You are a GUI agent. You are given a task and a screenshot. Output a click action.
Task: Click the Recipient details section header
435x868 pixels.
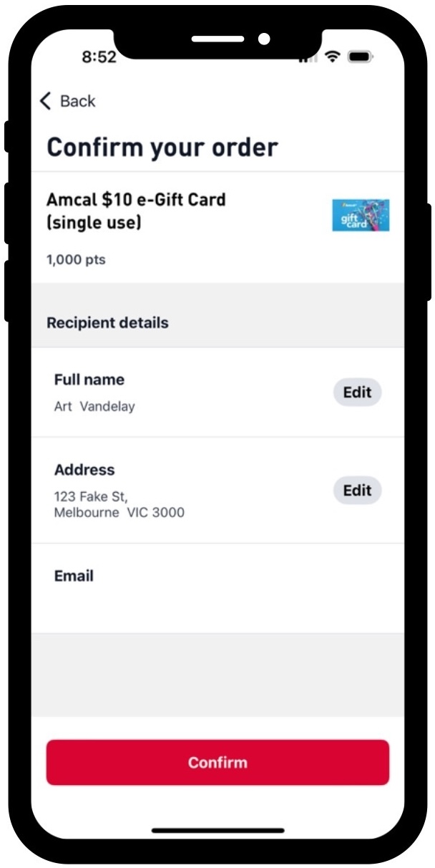click(x=107, y=323)
